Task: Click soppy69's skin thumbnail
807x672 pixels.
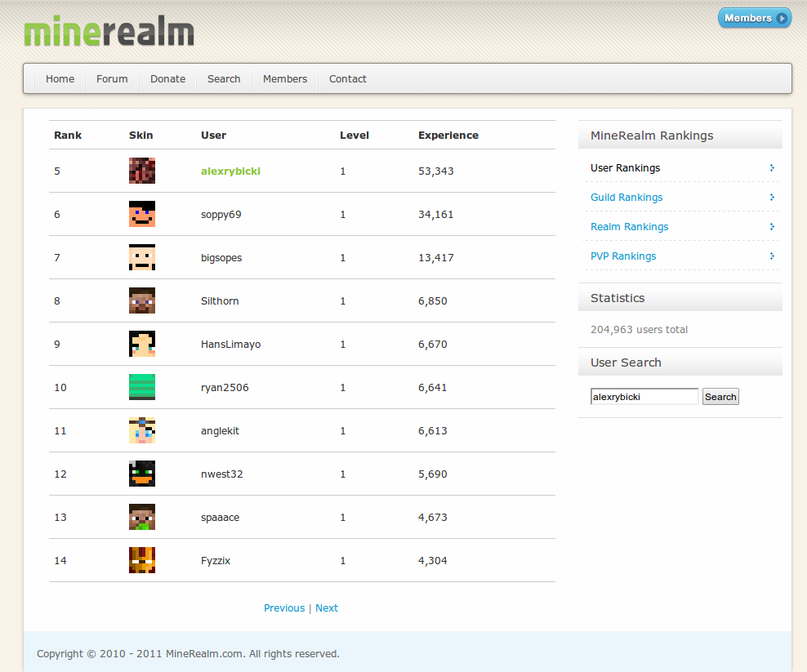Action: [141, 214]
